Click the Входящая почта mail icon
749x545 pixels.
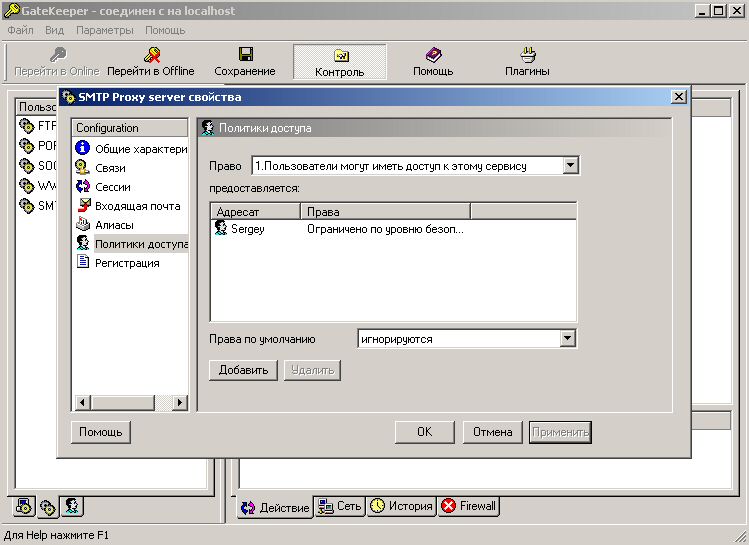[84, 205]
